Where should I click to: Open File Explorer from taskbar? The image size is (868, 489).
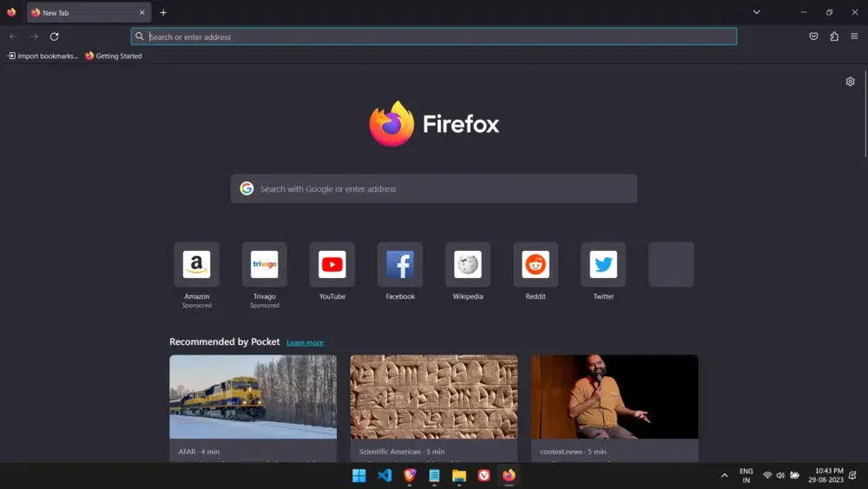(459, 476)
